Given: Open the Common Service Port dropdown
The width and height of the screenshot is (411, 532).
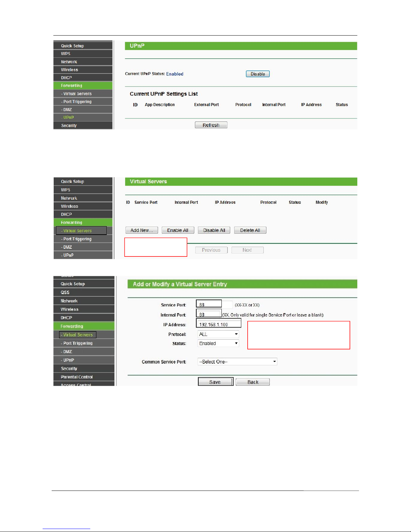Looking at the screenshot, I should click(238, 361).
